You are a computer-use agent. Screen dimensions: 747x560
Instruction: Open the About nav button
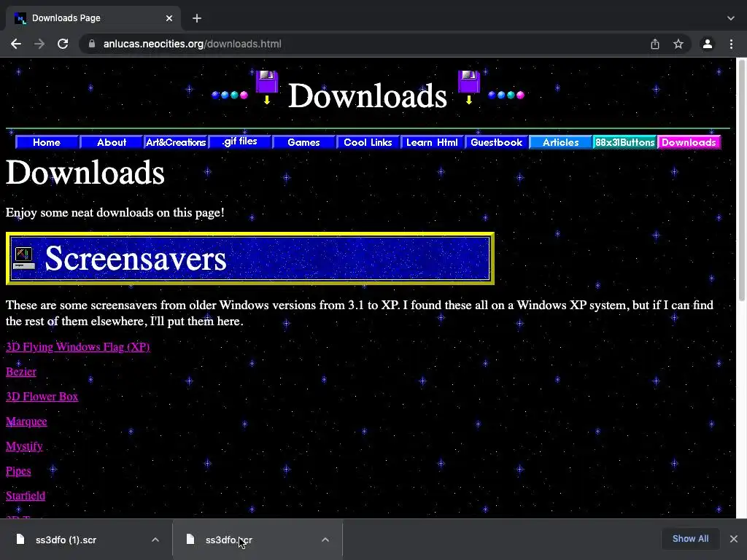[x=112, y=142]
